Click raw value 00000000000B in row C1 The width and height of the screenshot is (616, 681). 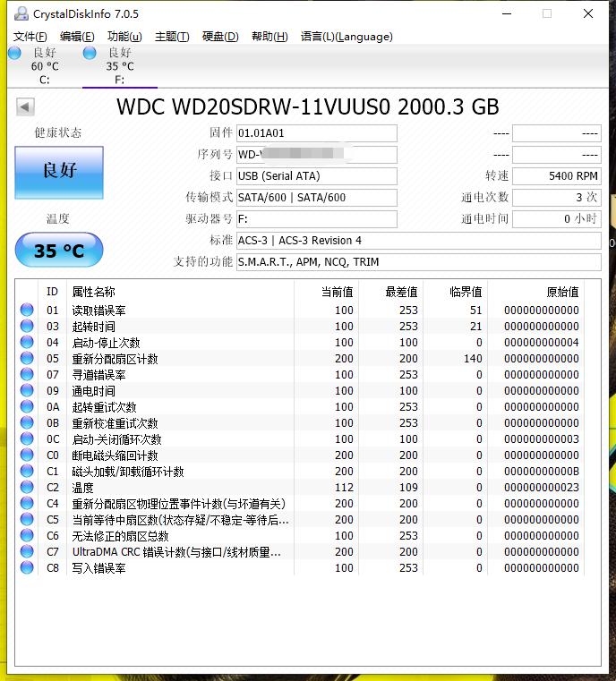click(542, 471)
